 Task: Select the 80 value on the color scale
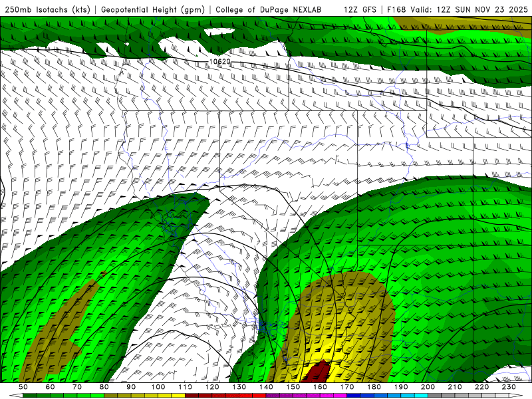pyautogui.click(x=104, y=387)
